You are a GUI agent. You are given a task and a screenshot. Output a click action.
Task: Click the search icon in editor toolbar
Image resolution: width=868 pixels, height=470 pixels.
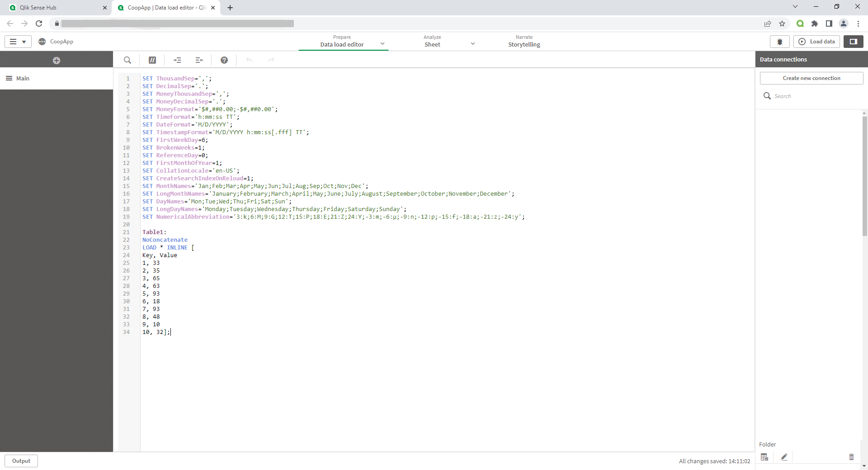[127, 60]
